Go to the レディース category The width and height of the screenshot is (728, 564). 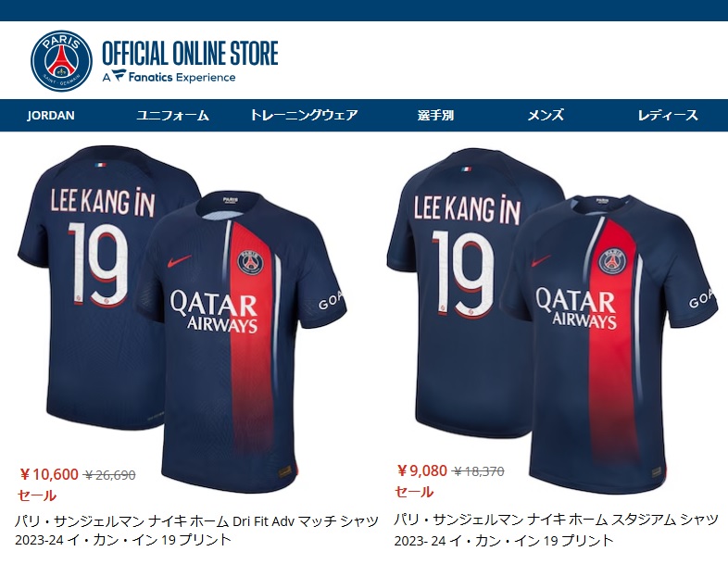point(668,115)
